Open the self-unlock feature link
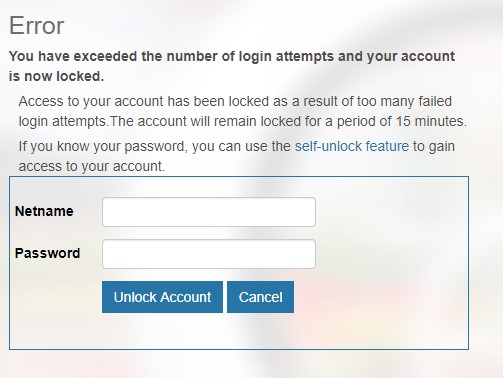Image resolution: width=503 pixels, height=378 pixels. (352, 146)
